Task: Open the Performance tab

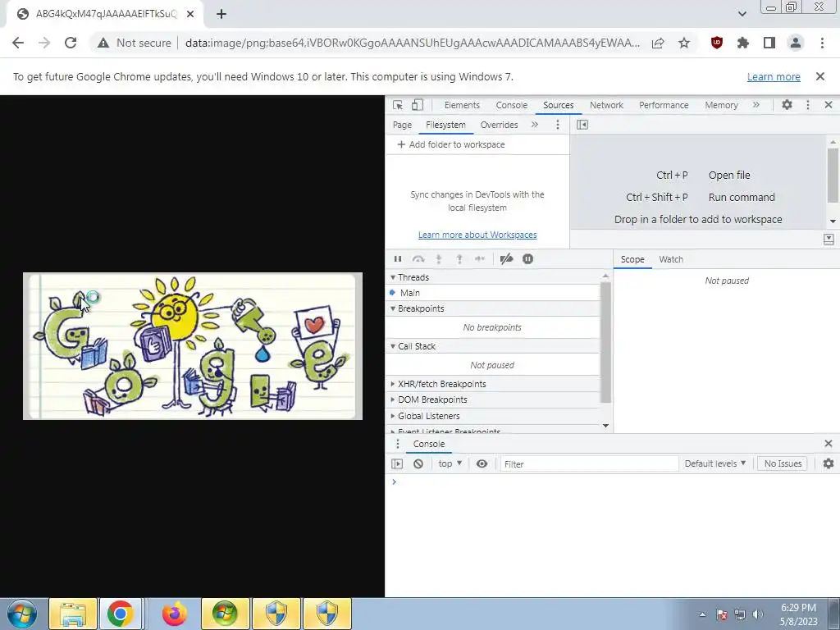Action: coord(664,105)
